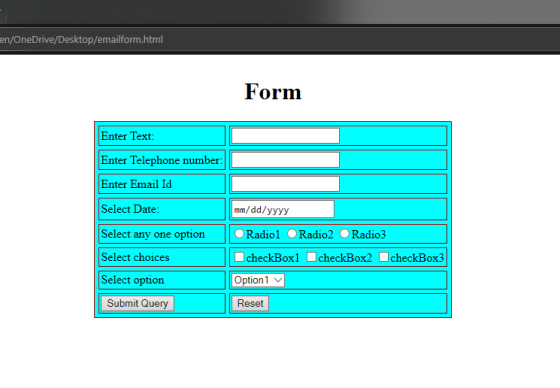This screenshot has width=560, height=388.
Task: Click the mm/dd/yyyy date field
Action: click(283, 209)
